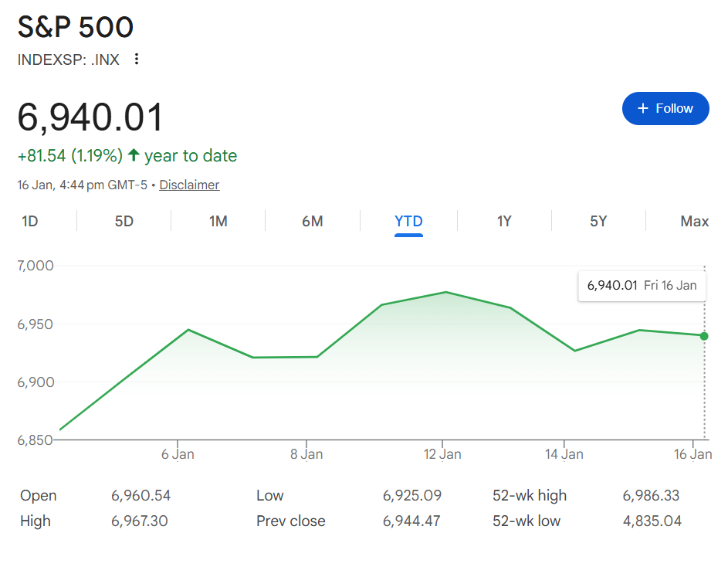This screenshot has width=728, height=577.
Task: Click the green up arrow indicator
Action: click(x=134, y=155)
